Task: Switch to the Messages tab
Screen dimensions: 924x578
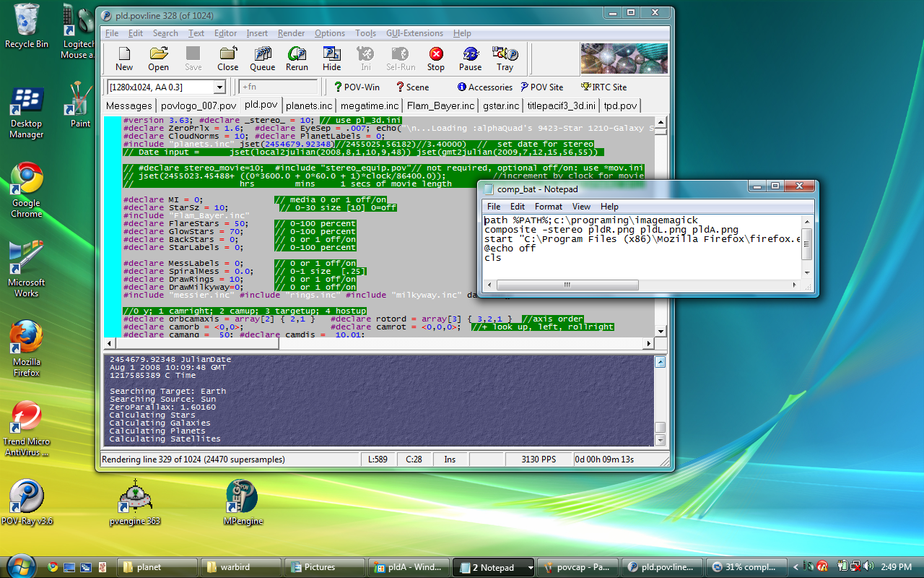Action: pyautogui.click(x=128, y=105)
